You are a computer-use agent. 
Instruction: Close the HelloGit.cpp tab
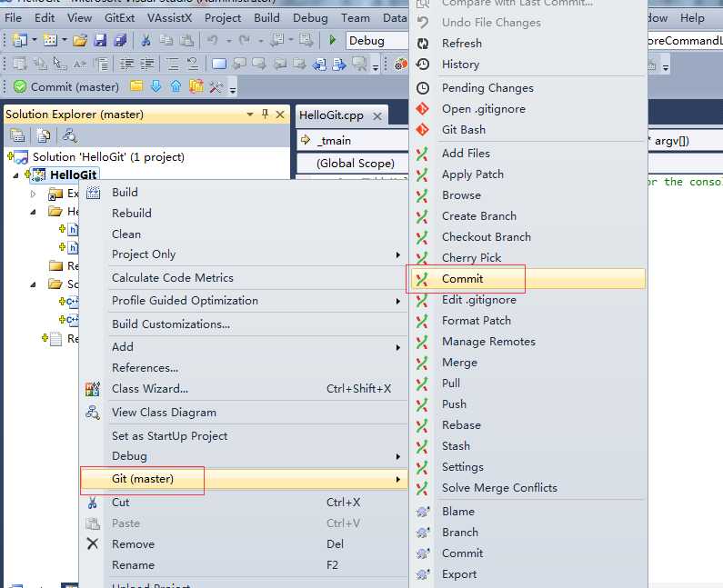[377, 116]
